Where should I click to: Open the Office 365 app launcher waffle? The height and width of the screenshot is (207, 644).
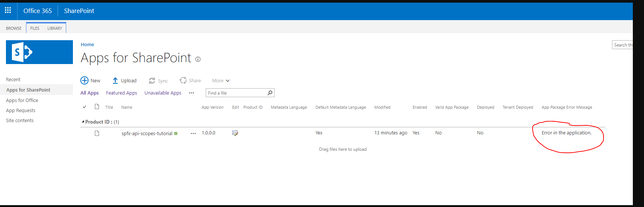8,10
